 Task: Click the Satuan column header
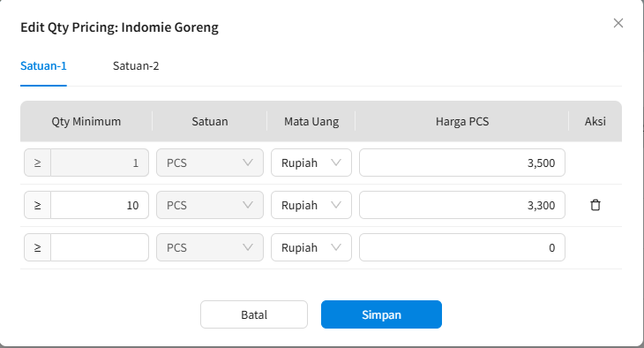coord(210,121)
